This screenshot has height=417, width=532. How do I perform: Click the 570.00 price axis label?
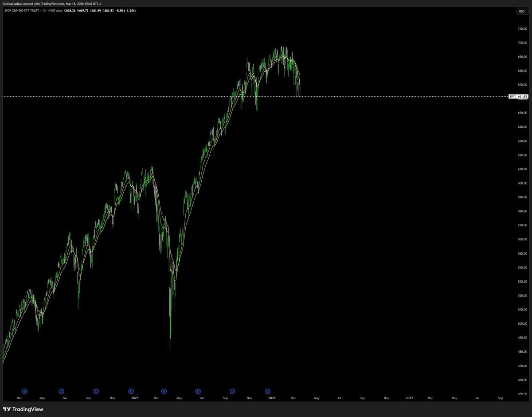coord(522,225)
